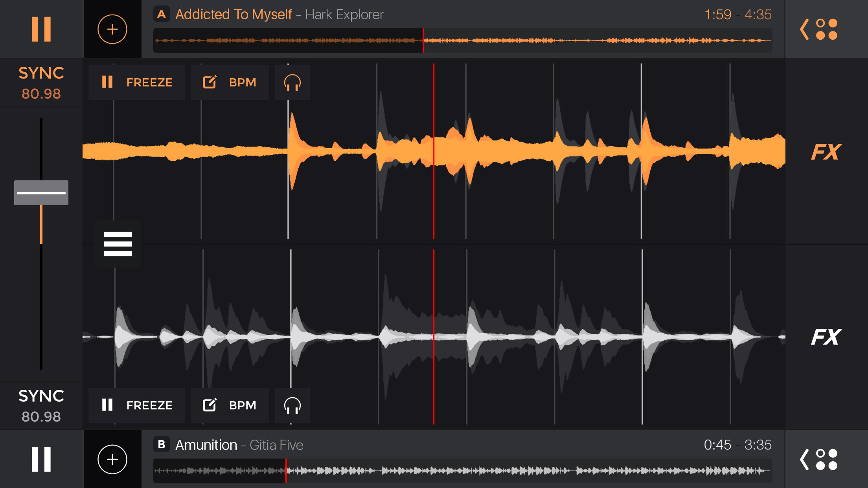Pause deck A playback

(x=41, y=29)
